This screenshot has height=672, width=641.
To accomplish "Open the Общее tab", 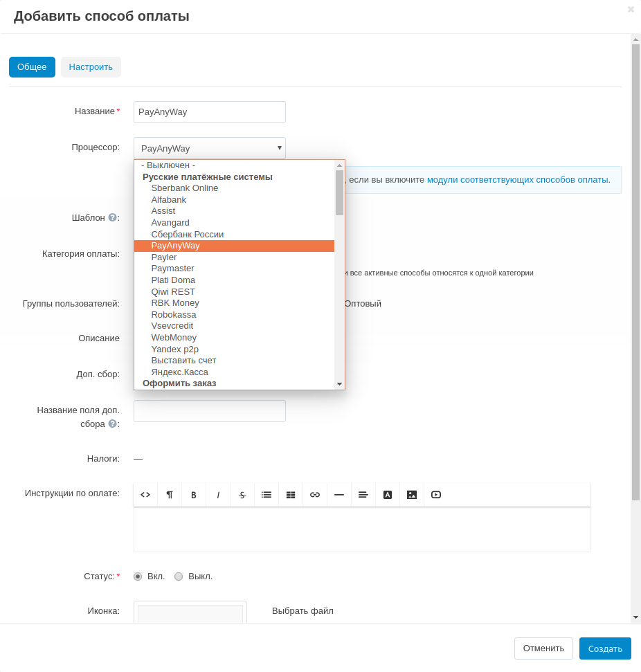I will pyautogui.click(x=32, y=67).
